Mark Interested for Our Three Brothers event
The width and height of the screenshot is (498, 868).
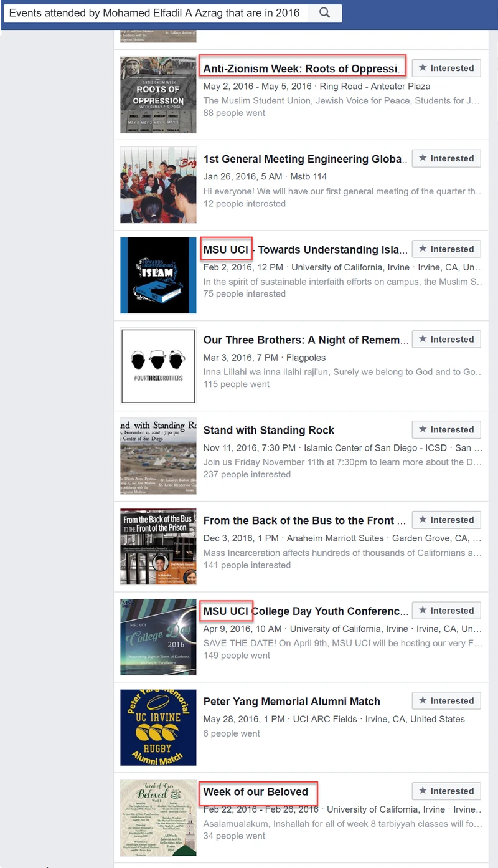click(446, 339)
